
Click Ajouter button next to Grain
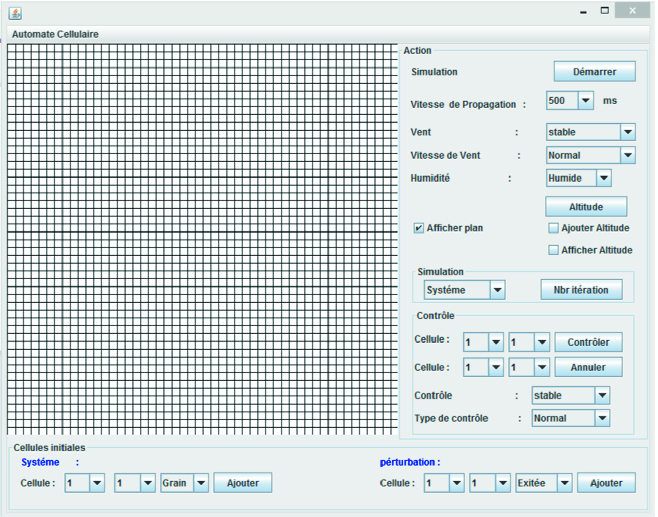click(242, 484)
